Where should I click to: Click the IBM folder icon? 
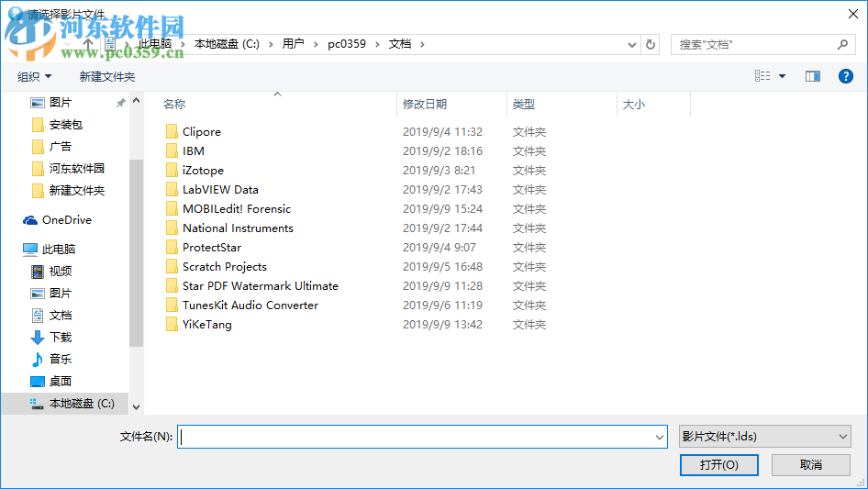pyautogui.click(x=172, y=151)
